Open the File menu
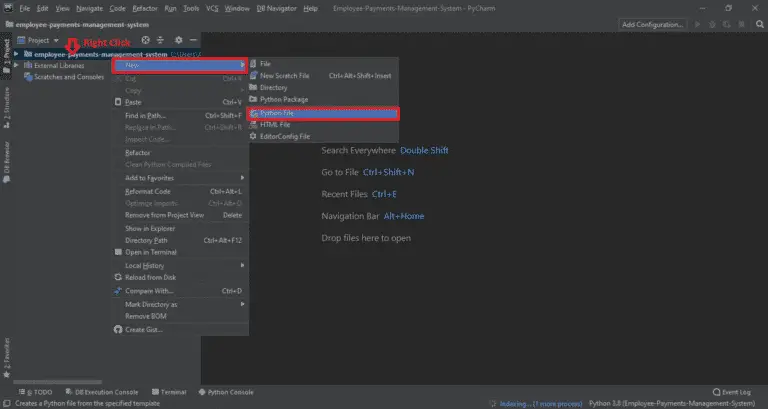 tap(24, 8)
